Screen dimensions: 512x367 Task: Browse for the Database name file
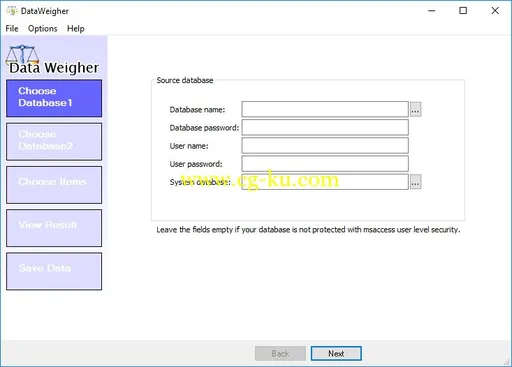coord(415,109)
